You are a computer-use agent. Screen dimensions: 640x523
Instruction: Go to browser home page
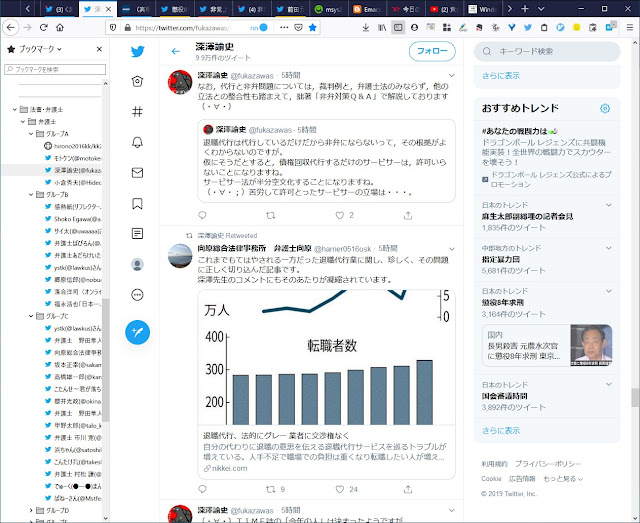(x=60, y=27)
